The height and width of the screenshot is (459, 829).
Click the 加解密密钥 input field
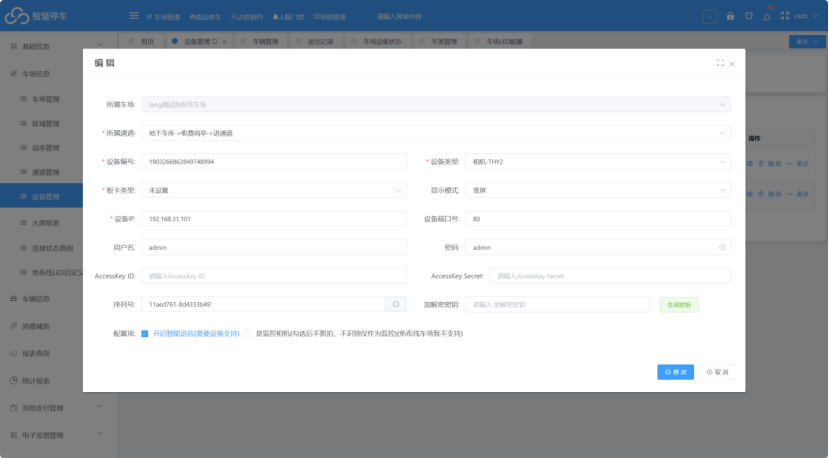(557, 304)
